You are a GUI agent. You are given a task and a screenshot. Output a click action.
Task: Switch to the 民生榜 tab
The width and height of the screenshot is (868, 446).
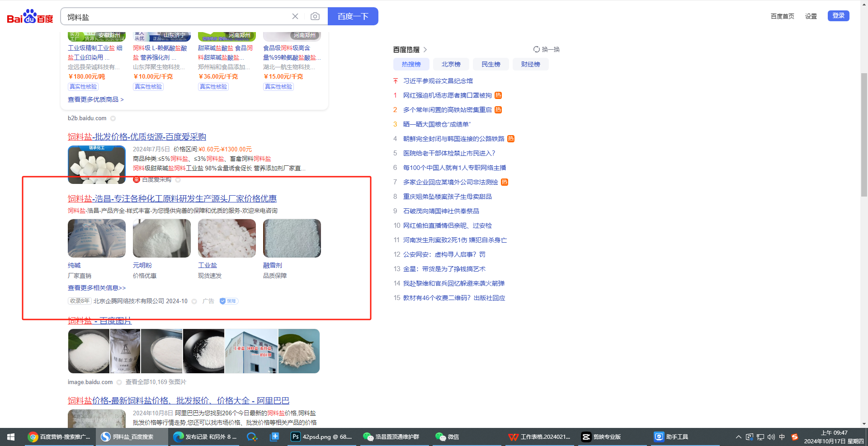[491, 64]
